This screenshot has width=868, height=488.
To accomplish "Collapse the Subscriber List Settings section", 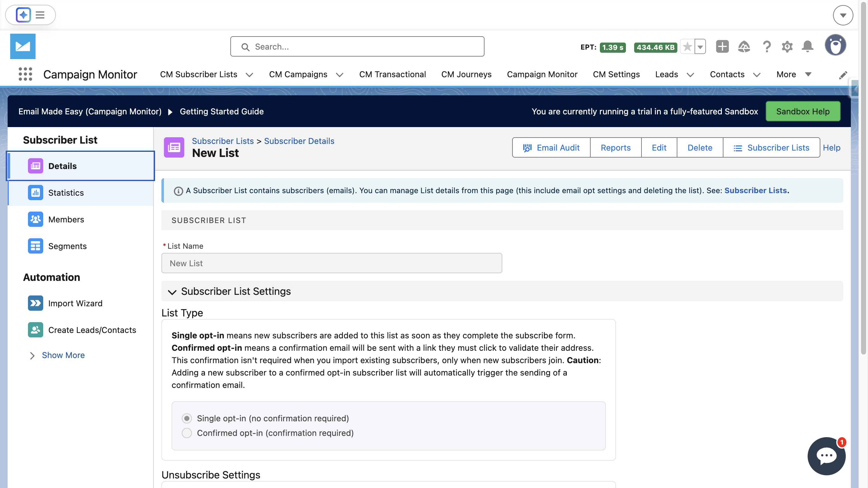I will click(x=172, y=292).
